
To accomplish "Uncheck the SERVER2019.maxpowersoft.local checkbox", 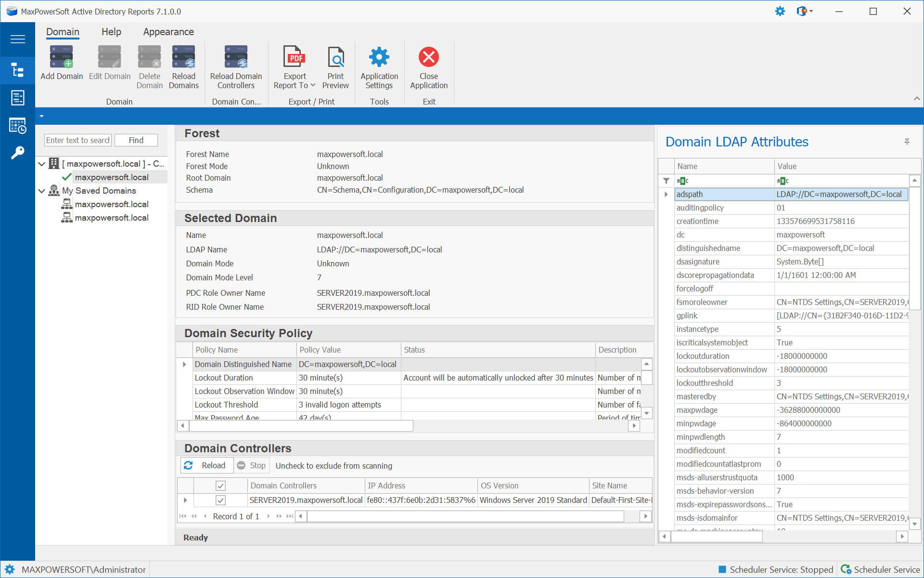I will tap(220, 500).
